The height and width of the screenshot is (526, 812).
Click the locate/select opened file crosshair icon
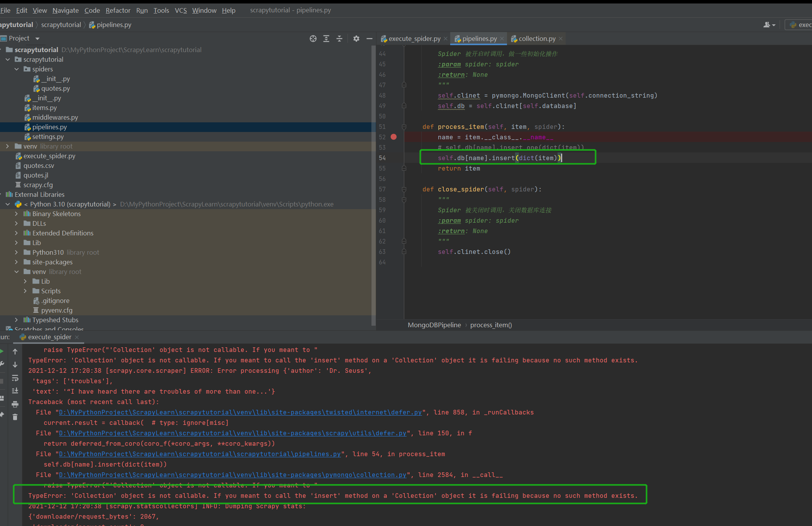(313, 39)
